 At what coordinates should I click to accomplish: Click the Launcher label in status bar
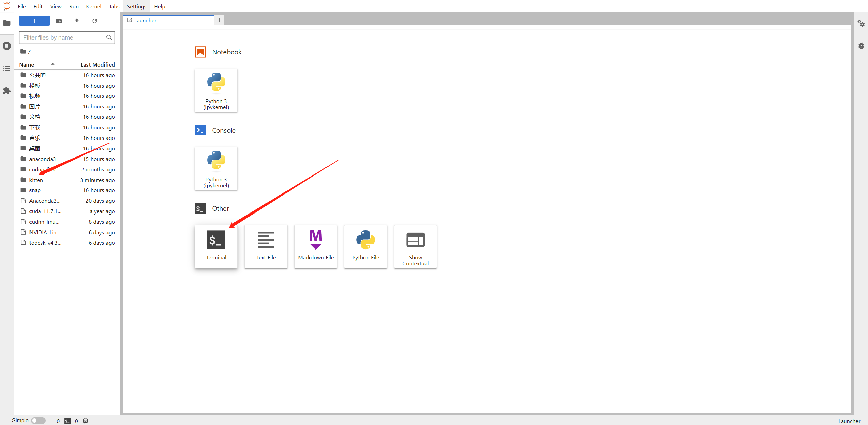point(849,421)
